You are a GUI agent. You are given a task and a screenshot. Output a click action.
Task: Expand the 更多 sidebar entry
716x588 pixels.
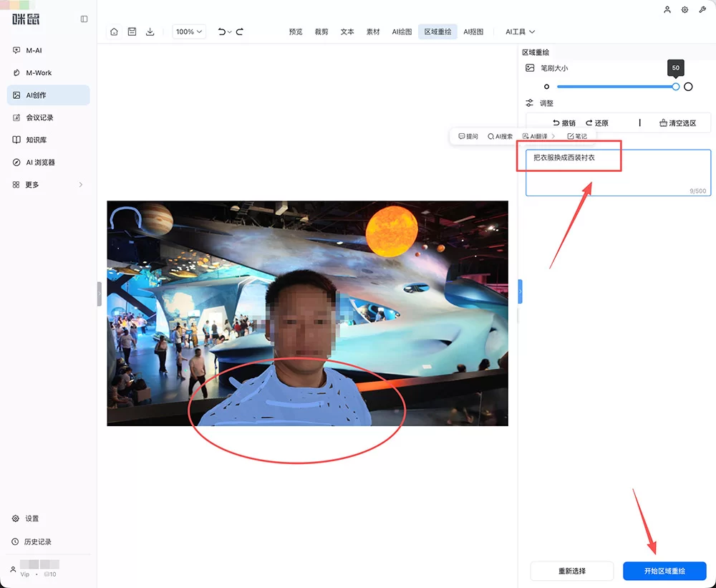[x=49, y=185]
